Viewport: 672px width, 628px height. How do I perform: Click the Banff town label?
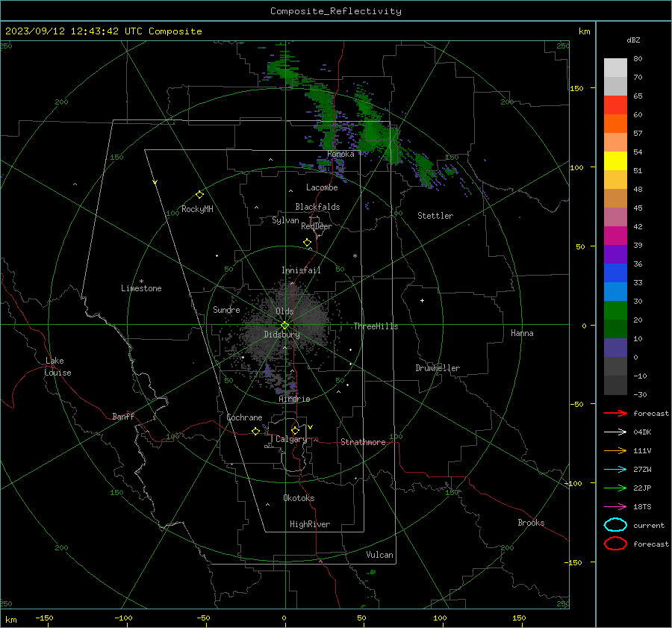[x=123, y=416]
